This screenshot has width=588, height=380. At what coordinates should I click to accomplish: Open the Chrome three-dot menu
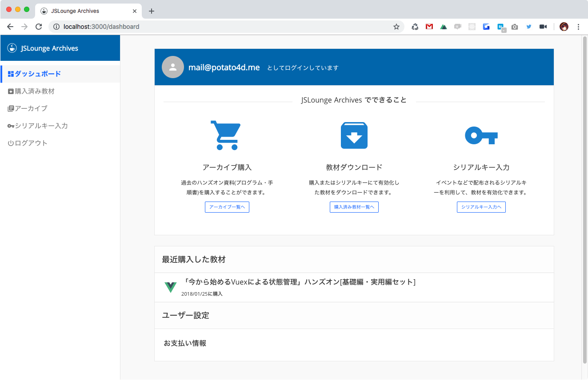pos(579,27)
